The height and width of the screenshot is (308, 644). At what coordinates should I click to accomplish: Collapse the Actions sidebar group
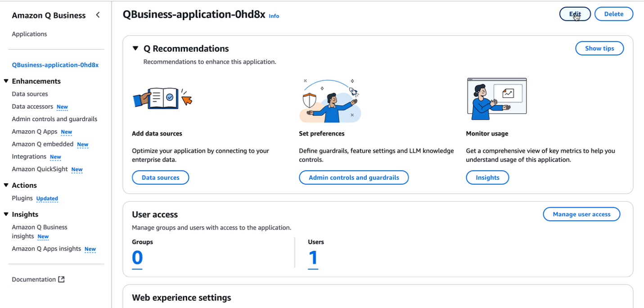[6, 186]
